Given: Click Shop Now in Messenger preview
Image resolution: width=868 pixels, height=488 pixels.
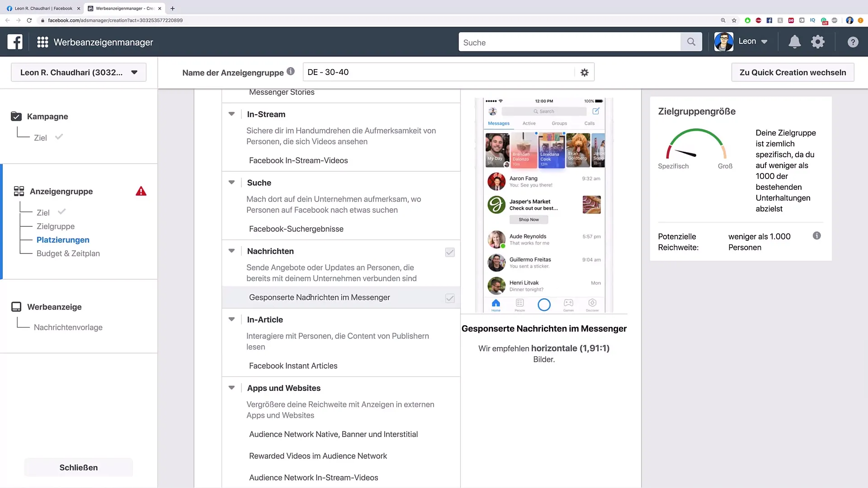Looking at the screenshot, I should click(x=528, y=220).
